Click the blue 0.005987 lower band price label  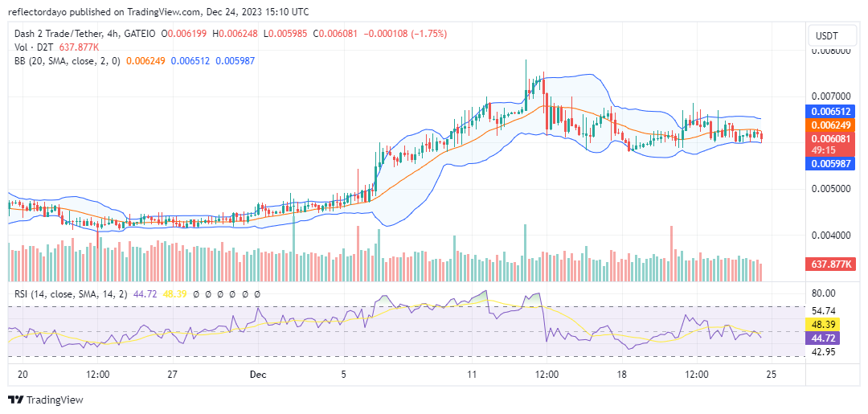pos(831,163)
